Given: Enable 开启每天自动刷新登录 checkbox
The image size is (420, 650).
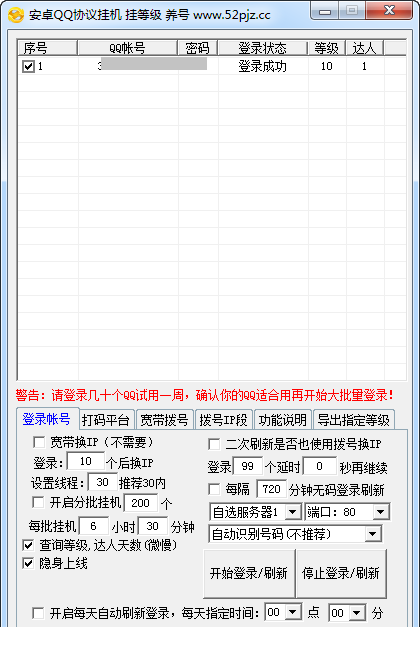Looking at the screenshot, I should [38, 613].
